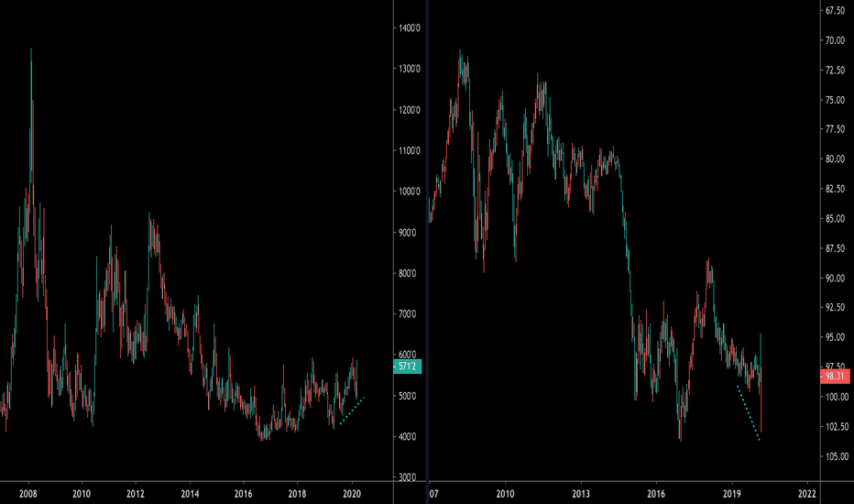Click the 1100'0 price axis label
Viewport: 854px width, 504px height.
pyautogui.click(x=410, y=150)
